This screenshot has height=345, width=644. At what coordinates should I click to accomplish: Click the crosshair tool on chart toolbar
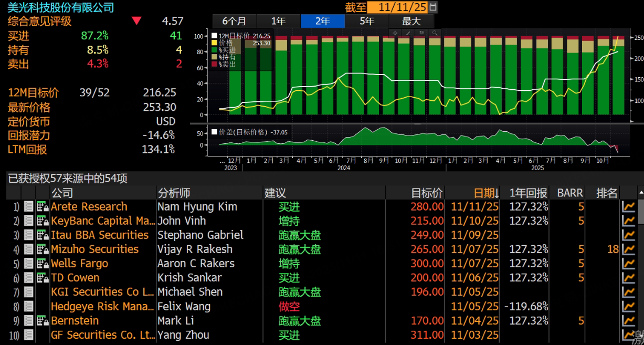tap(395, 33)
